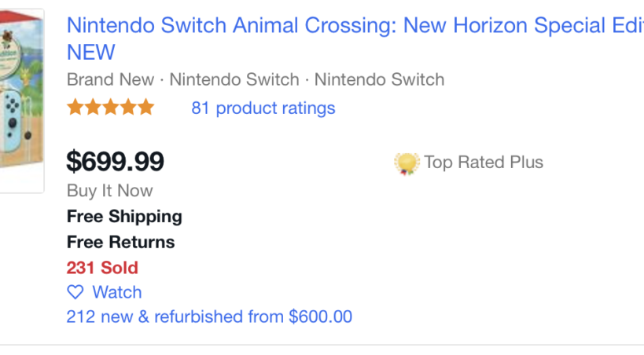
Task: Add item to watchlist via Watch text
Action: pos(117,292)
